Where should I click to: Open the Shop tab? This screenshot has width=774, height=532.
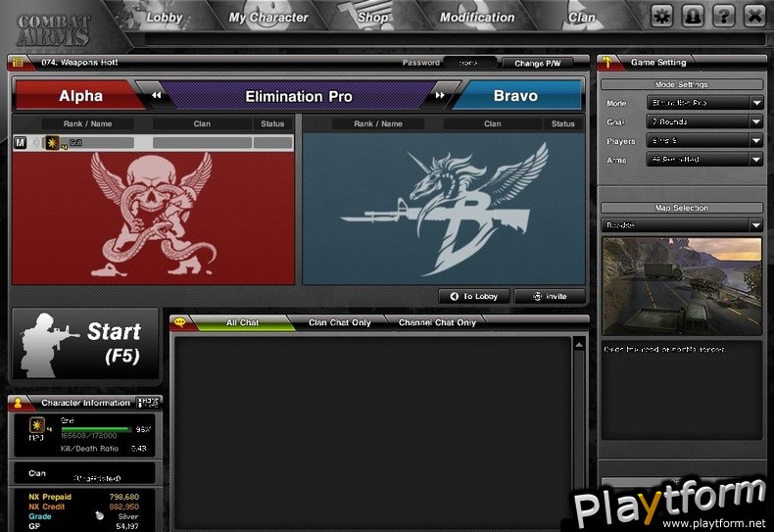click(x=372, y=18)
